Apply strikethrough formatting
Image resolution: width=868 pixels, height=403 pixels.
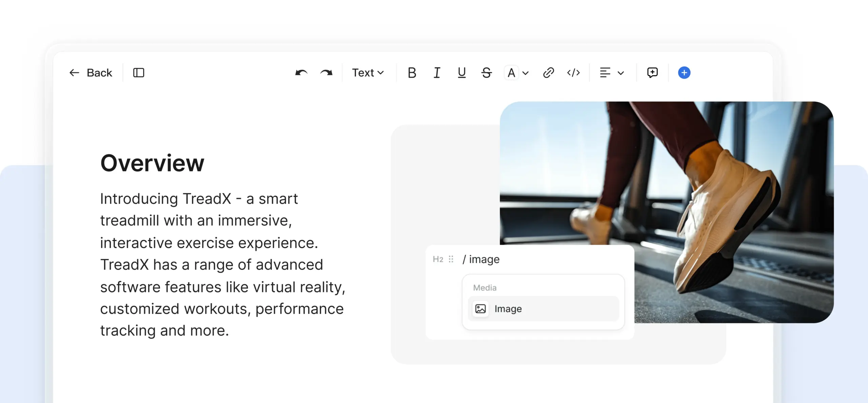[x=487, y=73]
